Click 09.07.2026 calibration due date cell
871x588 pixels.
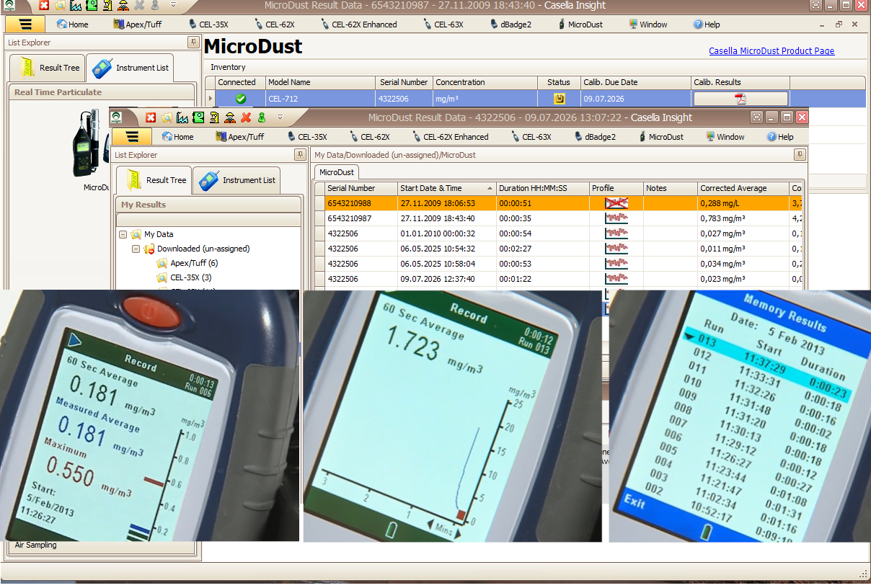[636, 99]
